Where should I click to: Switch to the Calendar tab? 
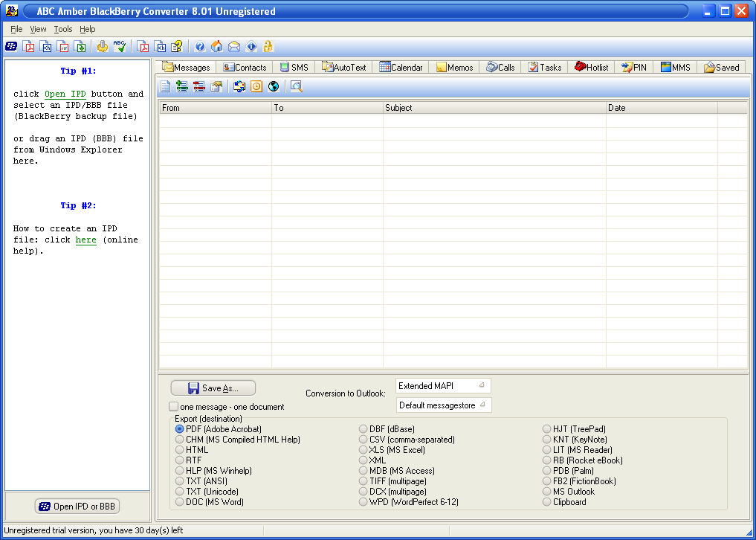[x=401, y=67]
